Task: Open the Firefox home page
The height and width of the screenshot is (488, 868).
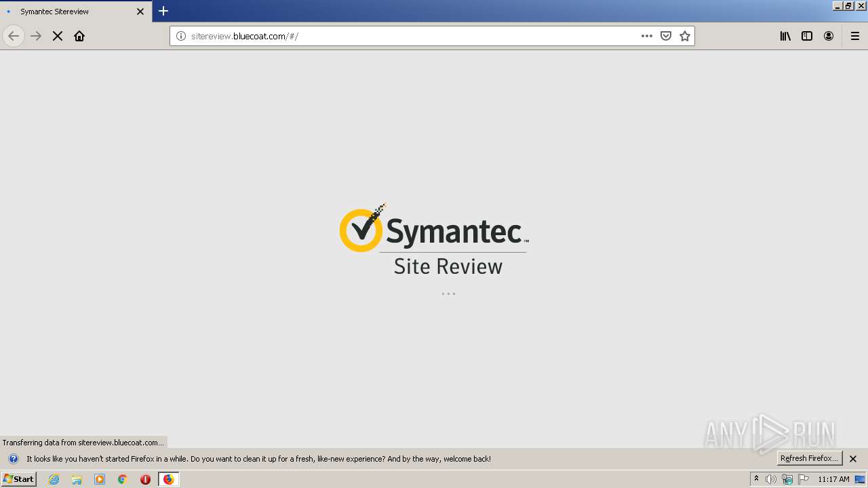Action: click(79, 36)
